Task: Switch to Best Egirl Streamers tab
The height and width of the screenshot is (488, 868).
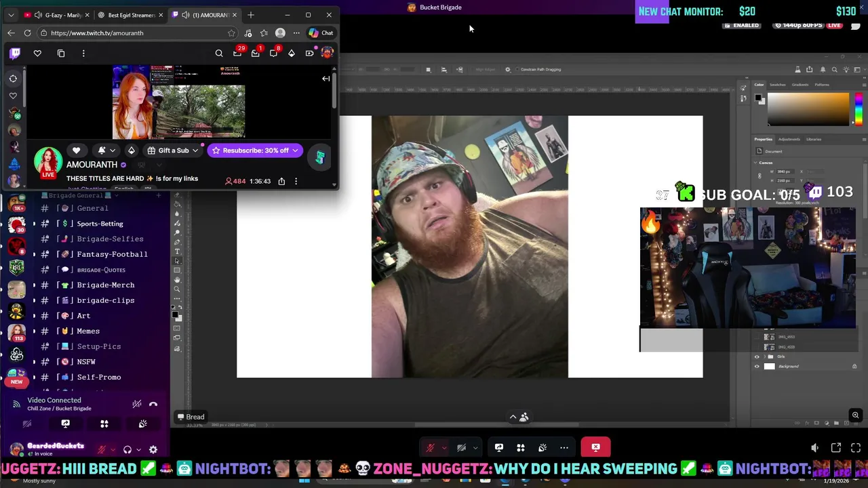Action: tap(129, 15)
